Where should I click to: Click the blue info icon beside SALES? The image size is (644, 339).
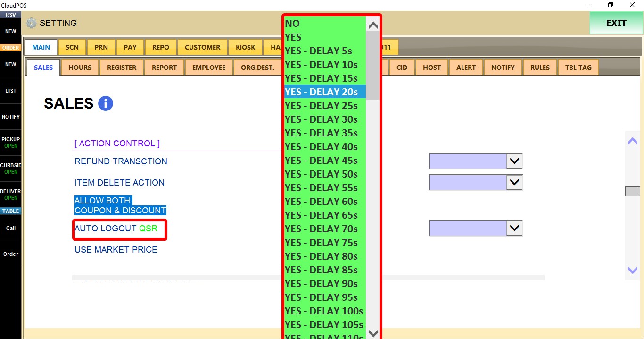[x=106, y=103]
